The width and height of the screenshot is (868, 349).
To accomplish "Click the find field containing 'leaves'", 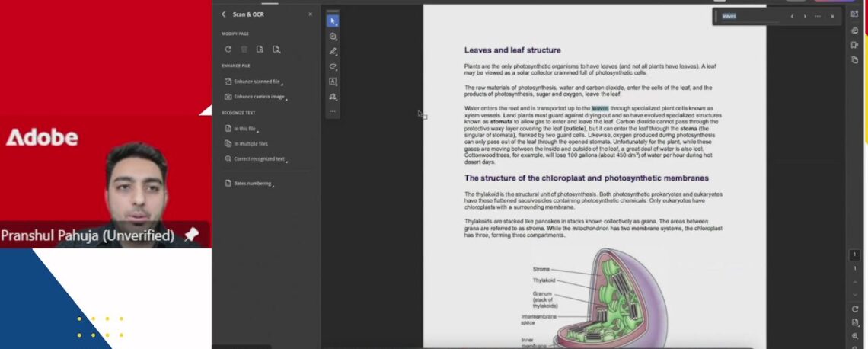I will [750, 16].
